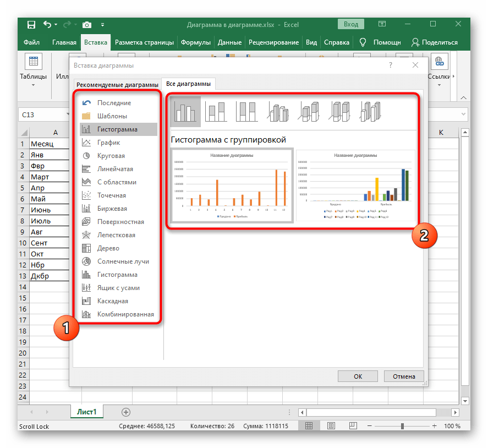The height and width of the screenshot is (448, 488).
Task: Add a new sheet with the plus button
Action: point(126,412)
